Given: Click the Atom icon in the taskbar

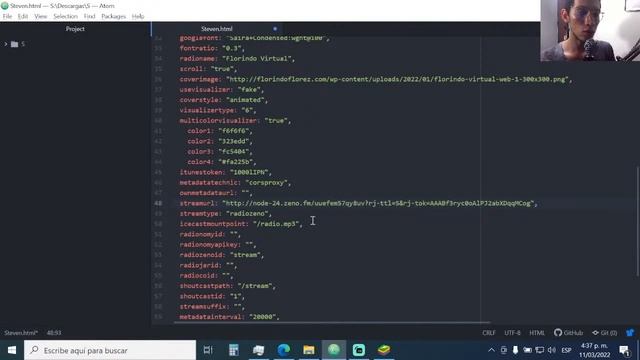Looking at the screenshot, I should click(x=334, y=350).
